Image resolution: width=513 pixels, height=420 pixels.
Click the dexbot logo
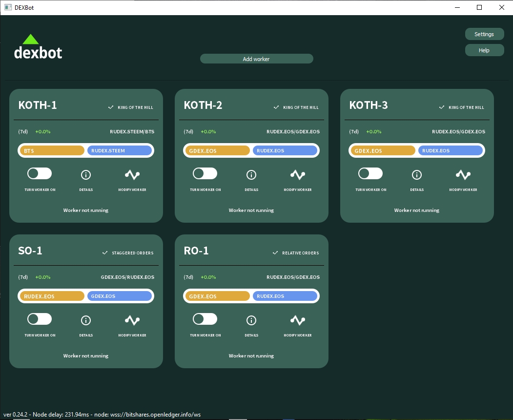tap(38, 47)
